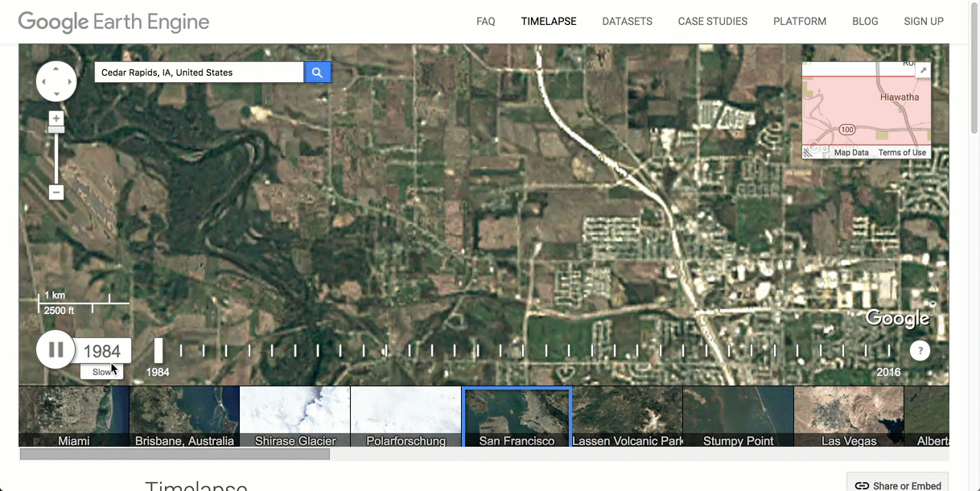Click the blue search magnifier button

(x=317, y=72)
